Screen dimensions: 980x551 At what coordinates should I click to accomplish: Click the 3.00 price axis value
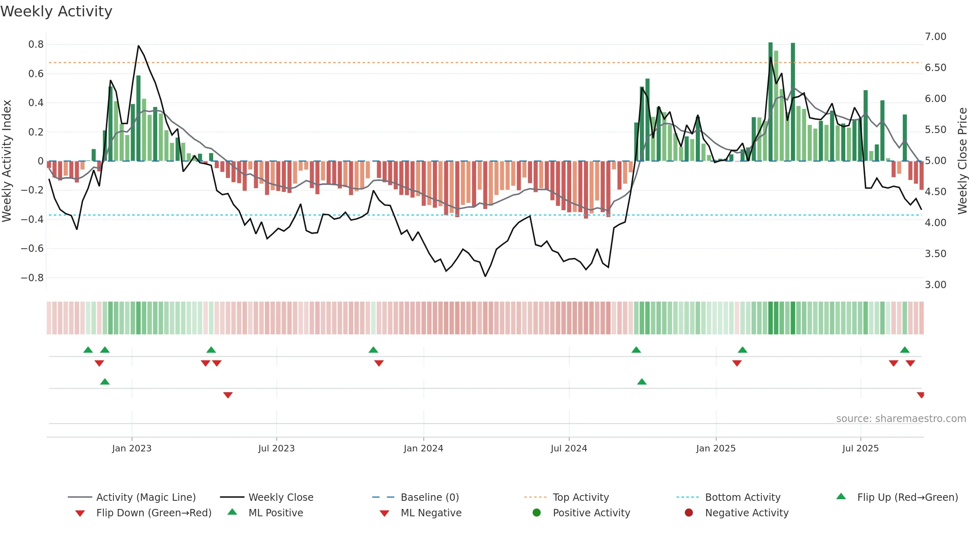click(935, 285)
